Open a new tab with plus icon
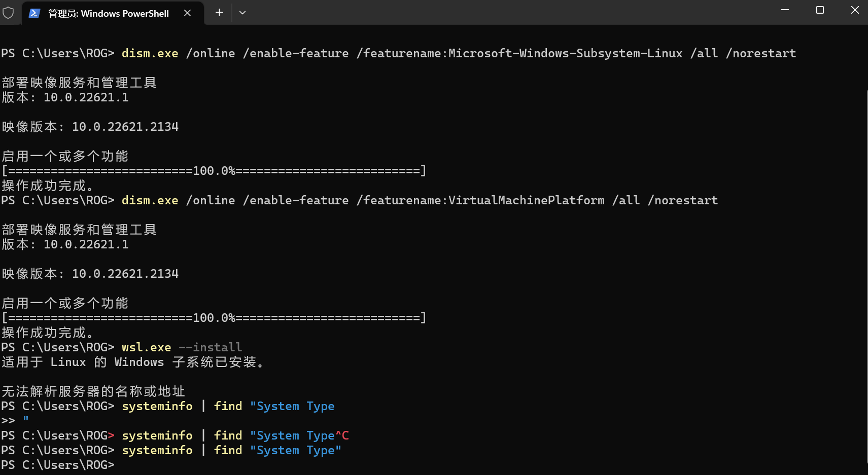 pyautogui.click(x=219, y=13)
